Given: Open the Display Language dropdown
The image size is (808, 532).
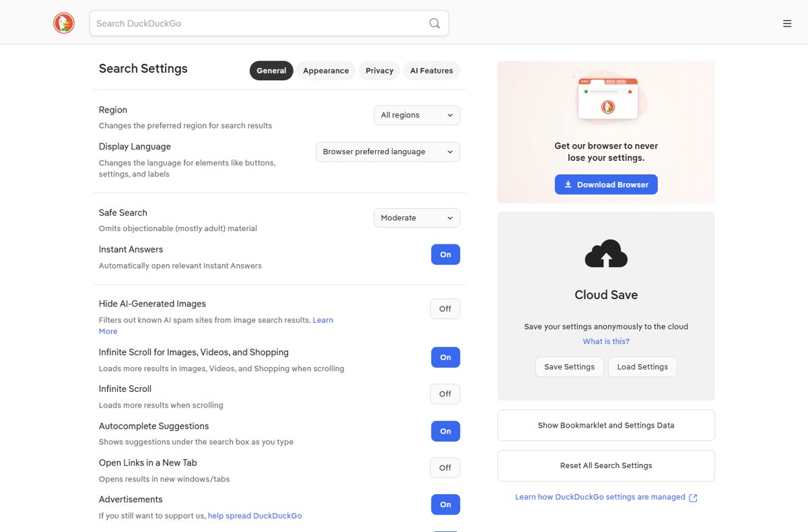Looking at the screenshot, I should 388,152.
